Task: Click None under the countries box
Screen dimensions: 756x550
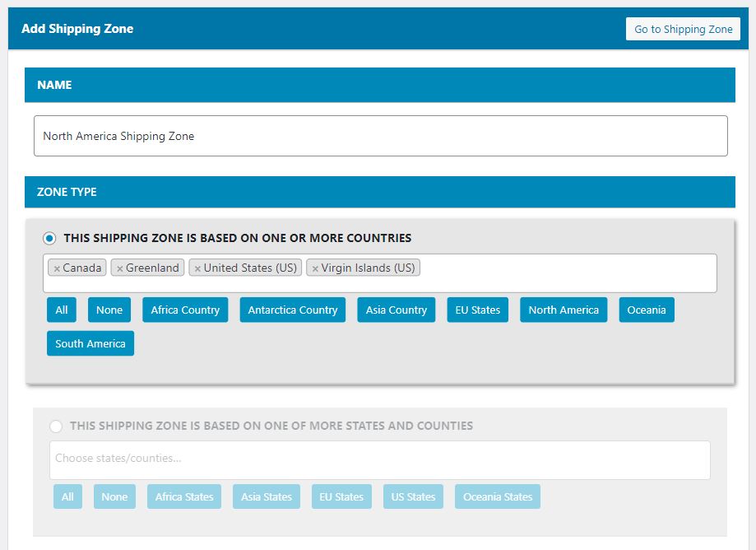Action: click(109, 310)
